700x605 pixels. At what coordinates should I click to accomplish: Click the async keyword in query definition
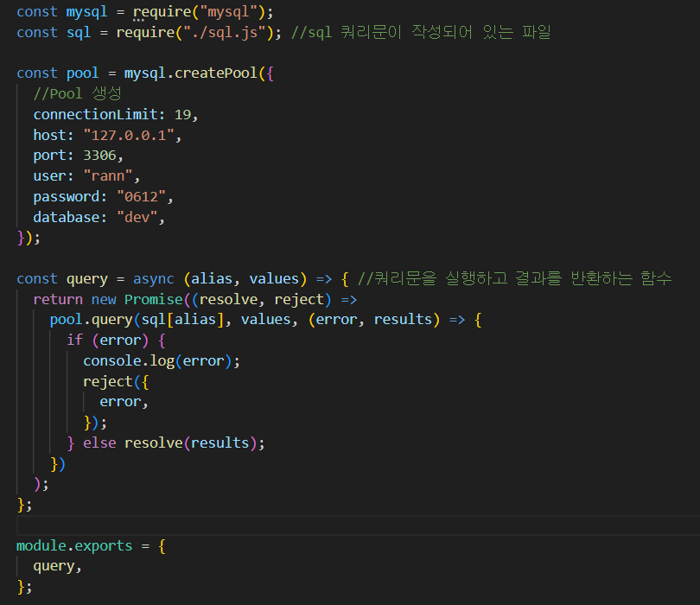[153, 279]
